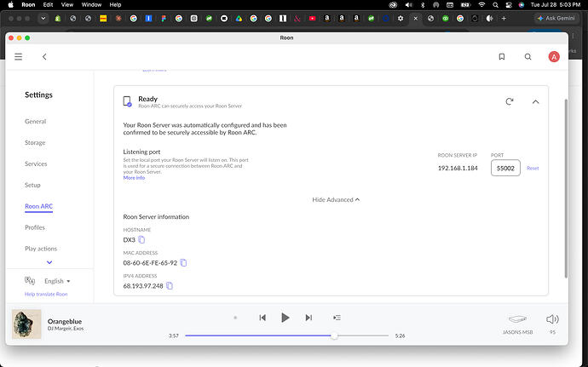Open the Apple menu
Screen dimensions: 588x367
click(10, 4)
